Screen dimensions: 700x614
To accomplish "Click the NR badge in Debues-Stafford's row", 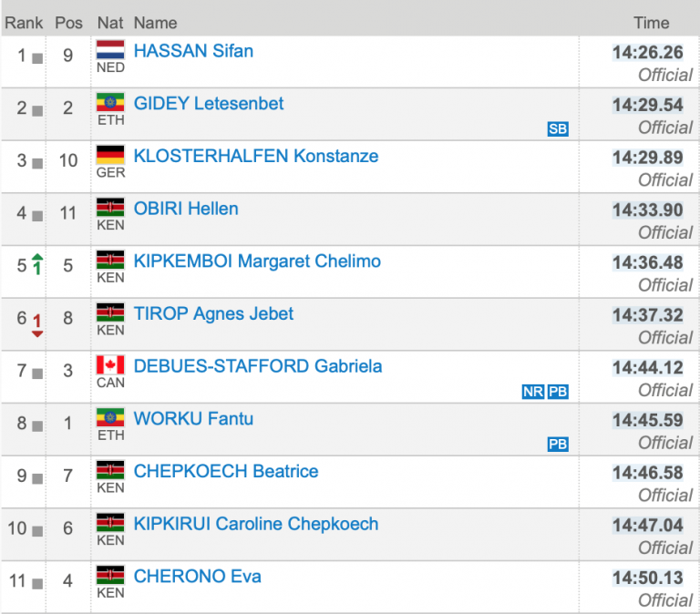I will pyautogui.click(x=532, y=392).
